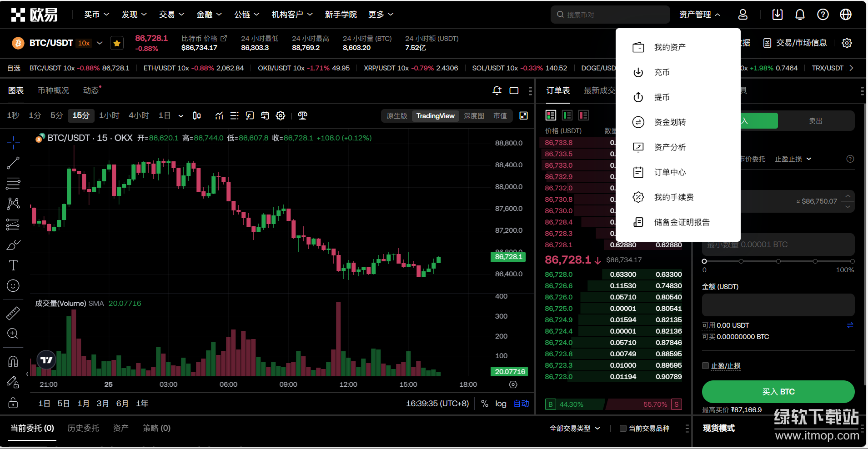Expand the 全部交易类型 dropdown

(x=575, y=428)
